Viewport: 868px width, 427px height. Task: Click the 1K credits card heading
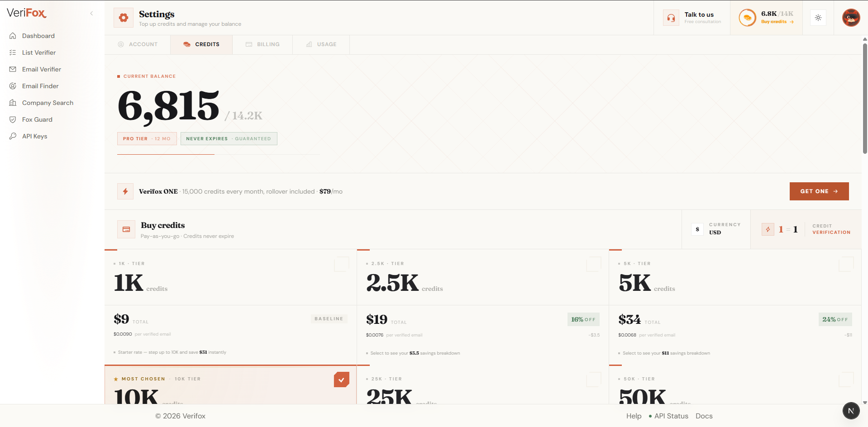pyautogui.click(x=129, y=283)
